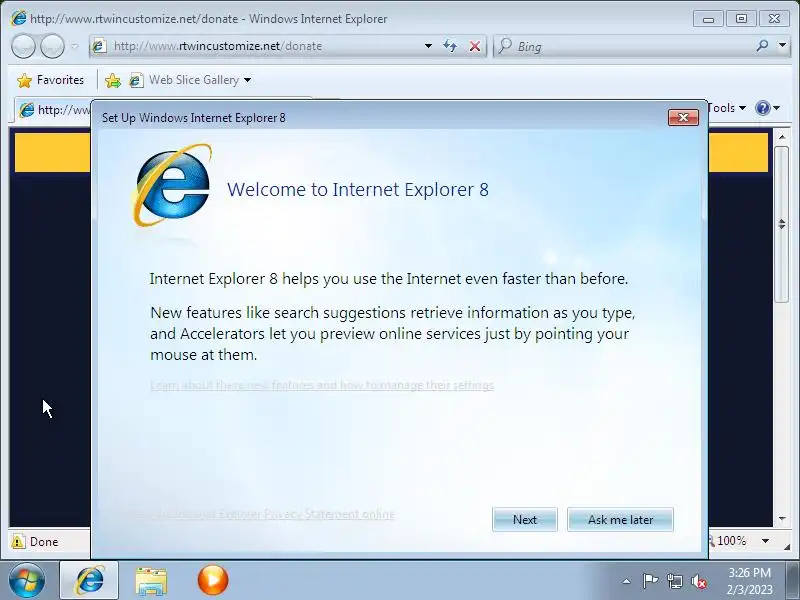Screen dimensions: 800x600
Task: Open the Windows Start button
Action: pyautogui.click(x=27, y=581)
